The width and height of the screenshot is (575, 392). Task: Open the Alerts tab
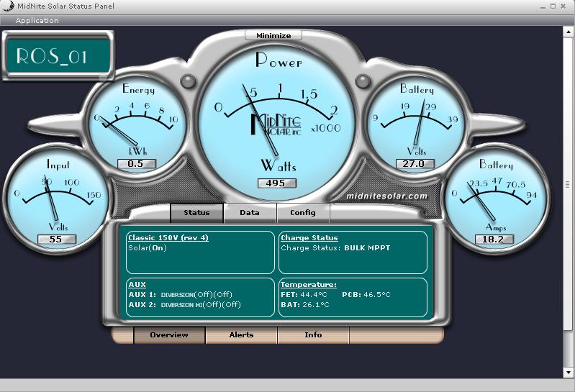pos(241,335)
